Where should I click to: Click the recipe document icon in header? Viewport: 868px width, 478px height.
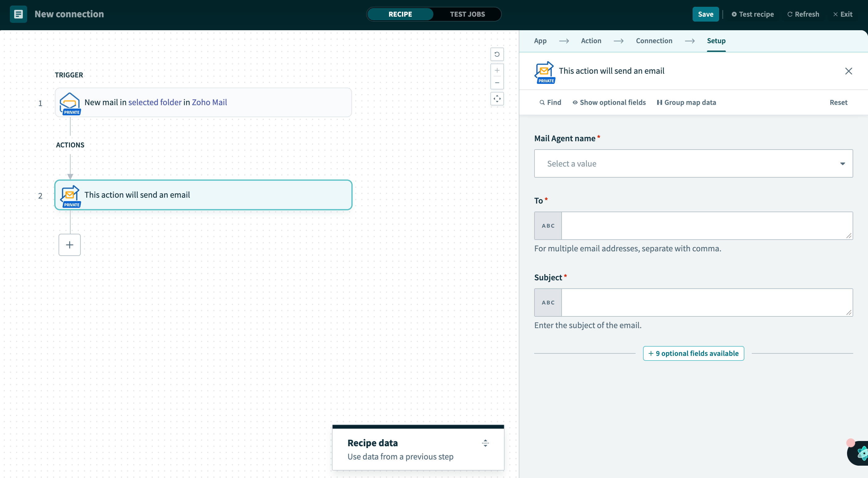(x=18, y=14)
